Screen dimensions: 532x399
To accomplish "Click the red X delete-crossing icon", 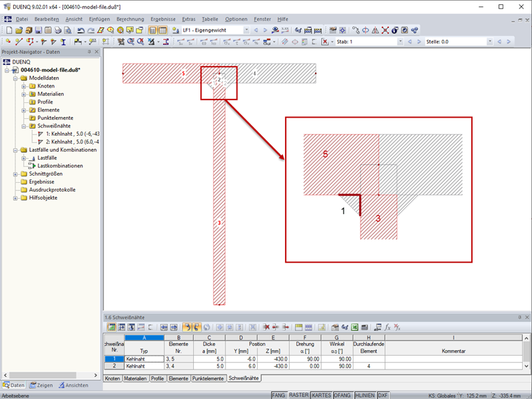I will (385, 30).
